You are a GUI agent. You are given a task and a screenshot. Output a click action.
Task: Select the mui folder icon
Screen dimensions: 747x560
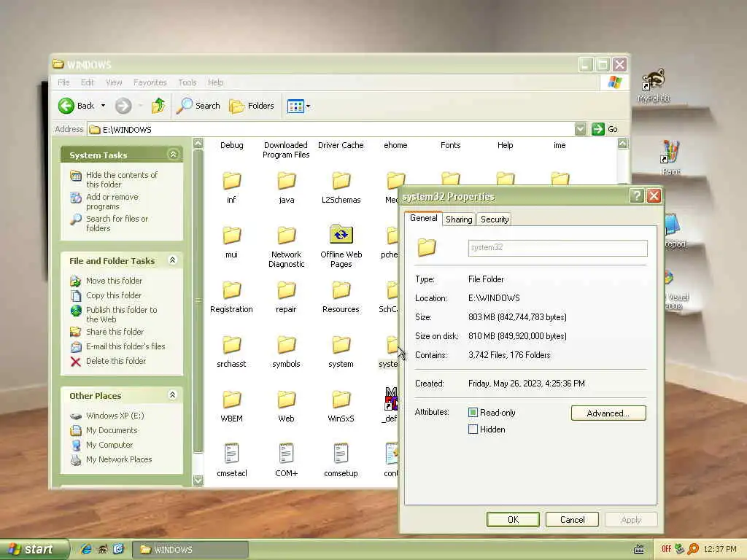pyautogui.click(x=231, y=236)
